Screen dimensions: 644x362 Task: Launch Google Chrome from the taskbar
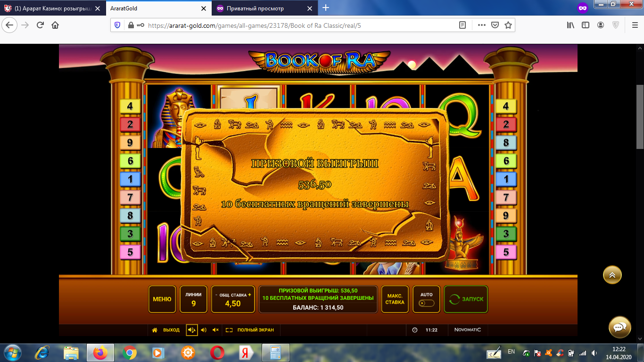click(129, 353)
